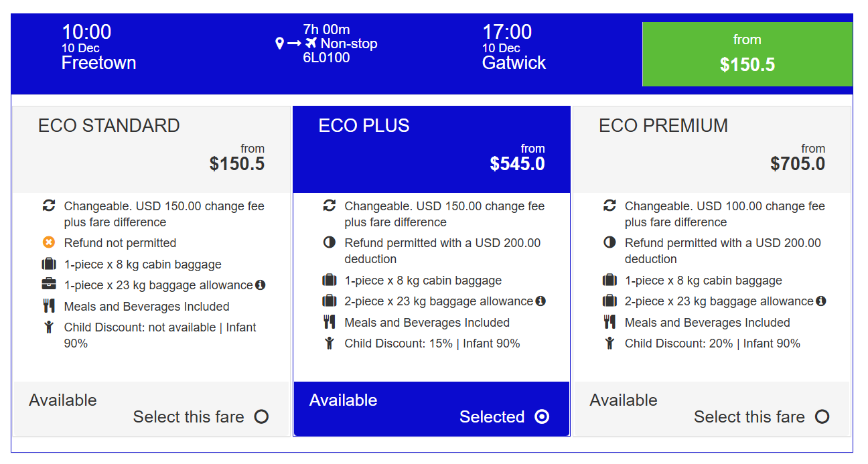The image size is (868, 464).
Task: Select the Eco Standard fare radio button
Action: (261, 417)
